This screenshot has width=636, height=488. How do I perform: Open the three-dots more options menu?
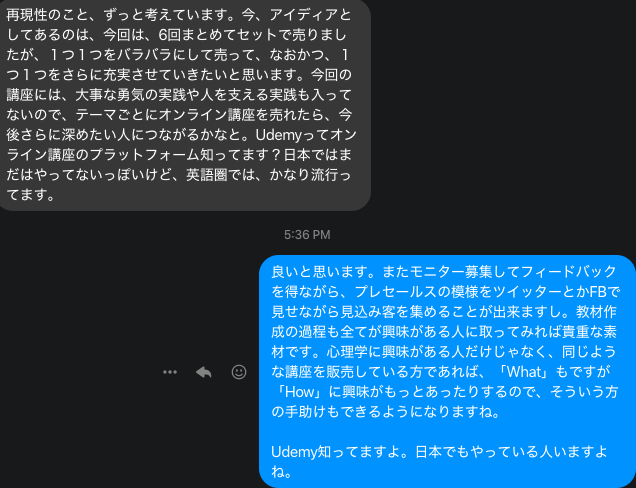pyautogui.click(x=170, y=372)
